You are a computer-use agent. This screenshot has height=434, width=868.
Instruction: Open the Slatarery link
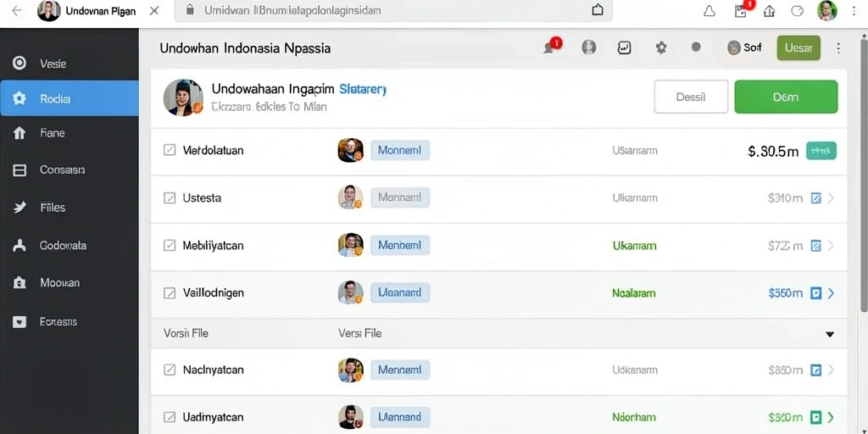pyautogui.click(x=363, y=89)
